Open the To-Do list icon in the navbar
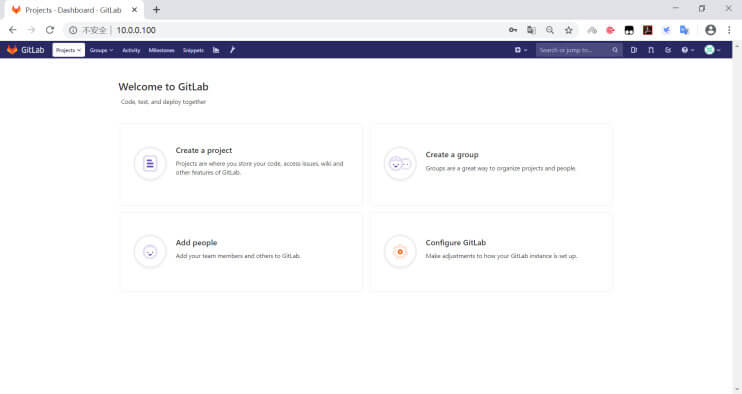This screenshot has height=394, width=742. pos(668,50)
